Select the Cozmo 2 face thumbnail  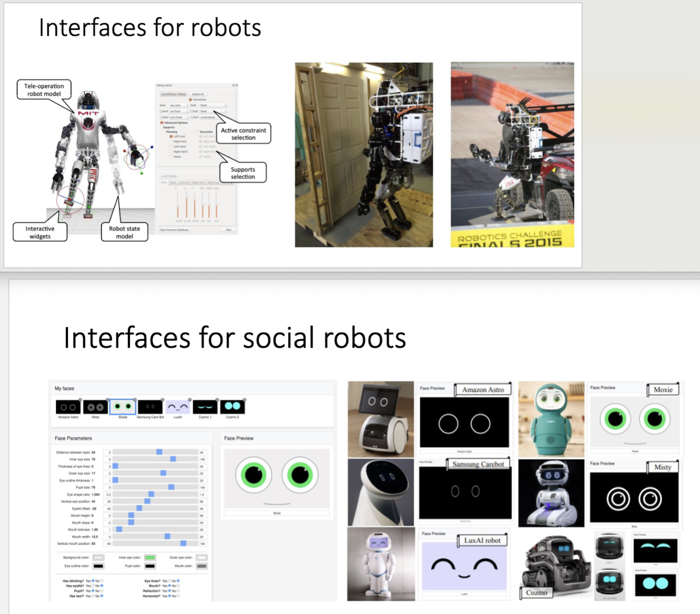point(232,407)
